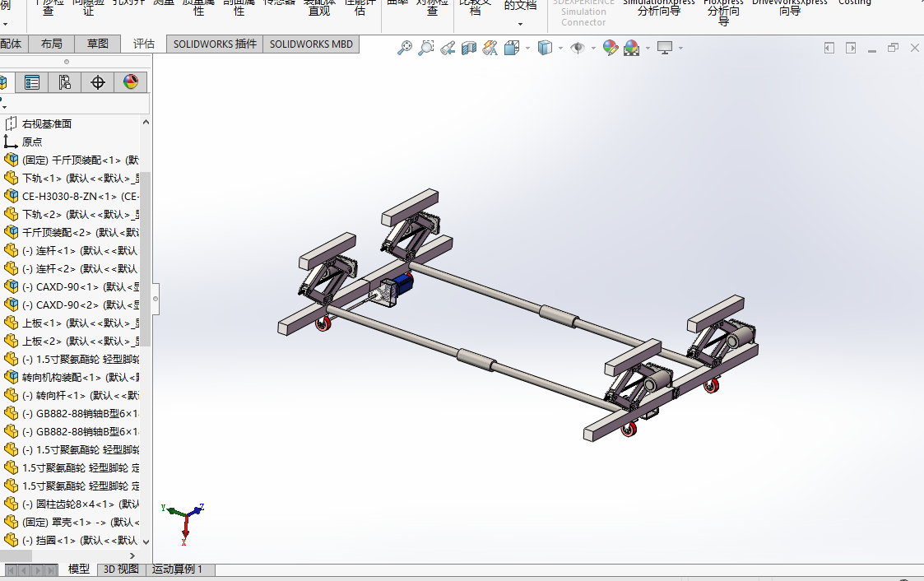Switch to the 布局 ribbon tab

pyautogui.click(x=51, y=44)
